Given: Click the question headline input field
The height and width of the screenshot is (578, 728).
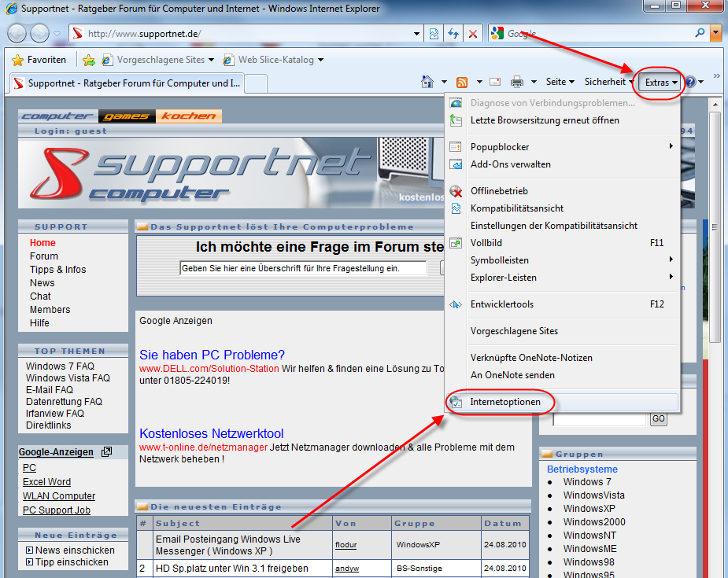Looking at the screenshot, I should [303, 268].
